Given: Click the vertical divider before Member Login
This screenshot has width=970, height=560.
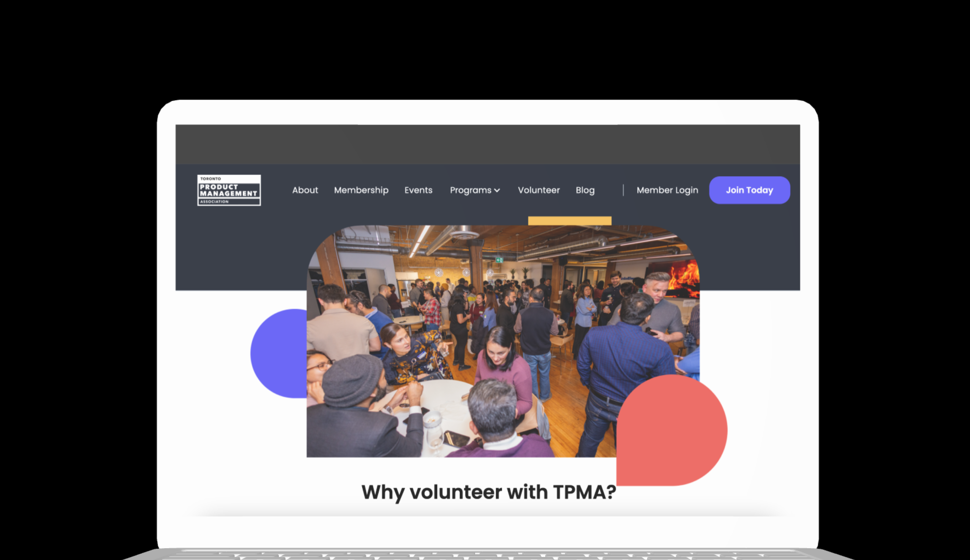Looking at the screenshot, I should pos(623,190).
